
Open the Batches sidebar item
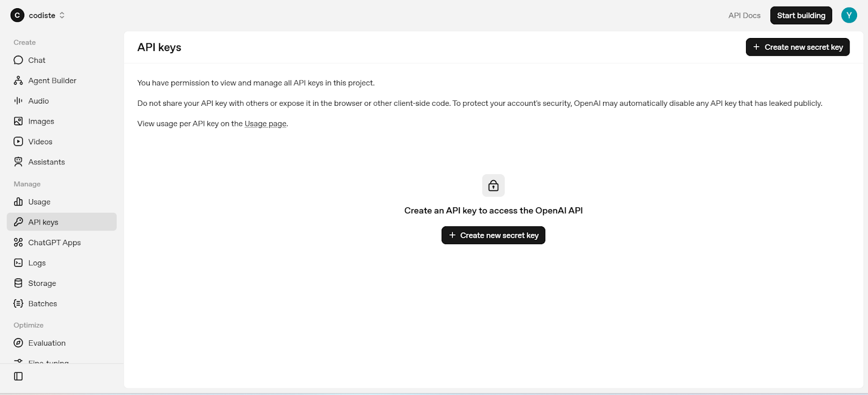pyautogui.click(x=42, y=304)
